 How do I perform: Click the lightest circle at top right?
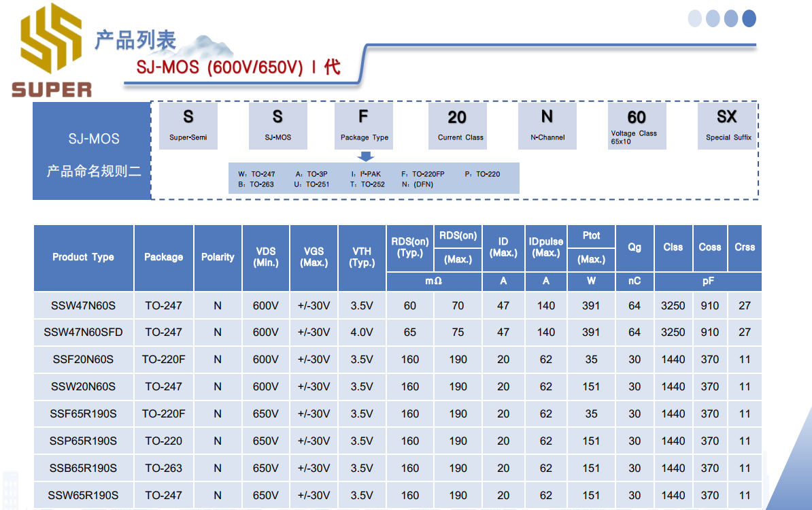pos(694,18)
